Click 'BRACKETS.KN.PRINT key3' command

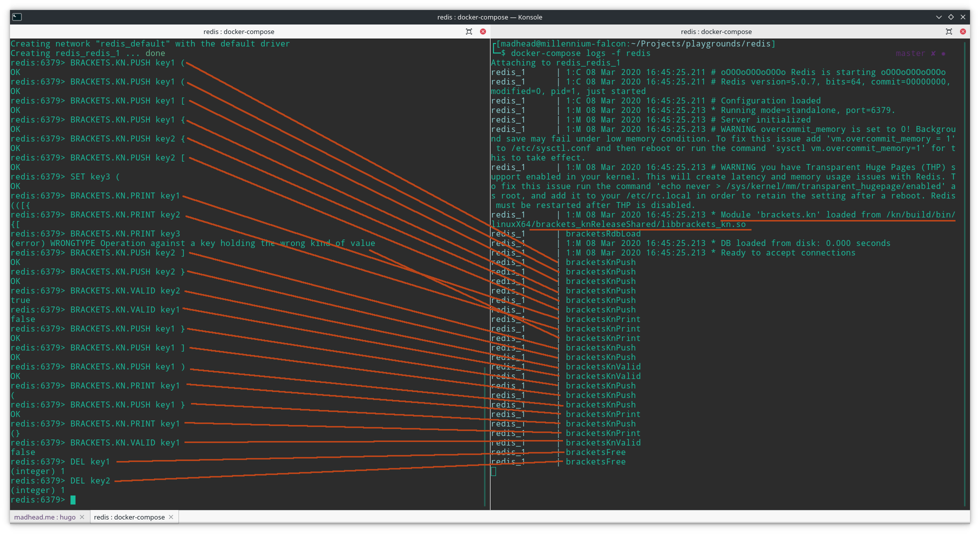tap(125, 233)
